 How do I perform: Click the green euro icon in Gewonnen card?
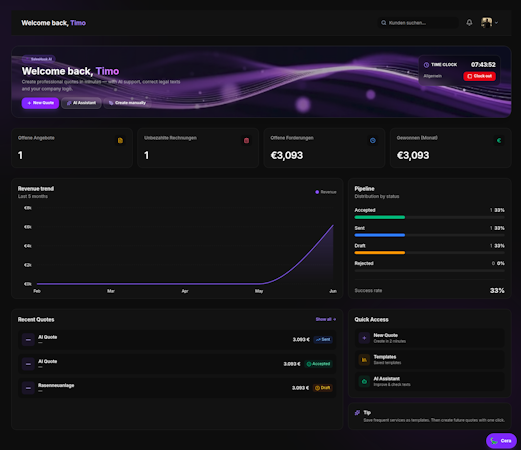point(499,140)
